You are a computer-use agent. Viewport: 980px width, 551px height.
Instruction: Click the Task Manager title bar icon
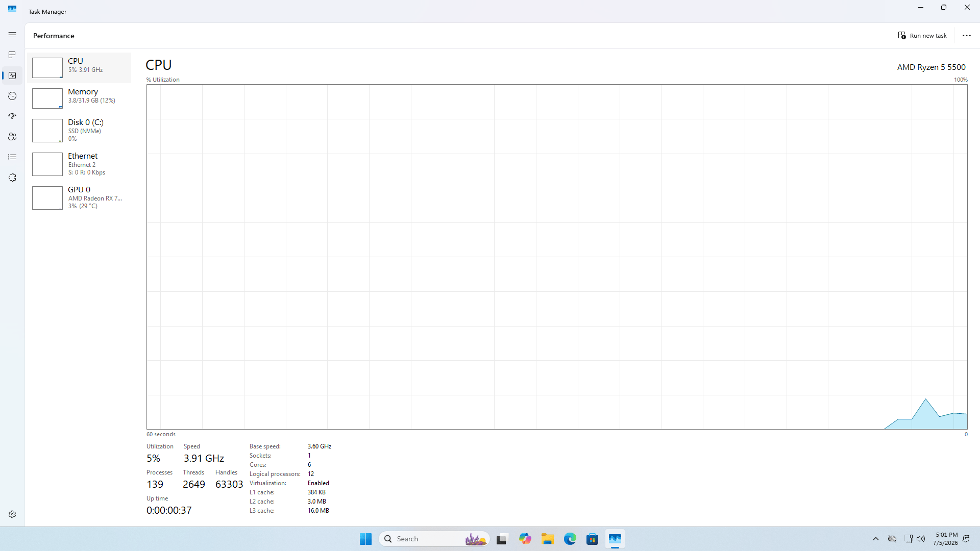click(12, 9)
